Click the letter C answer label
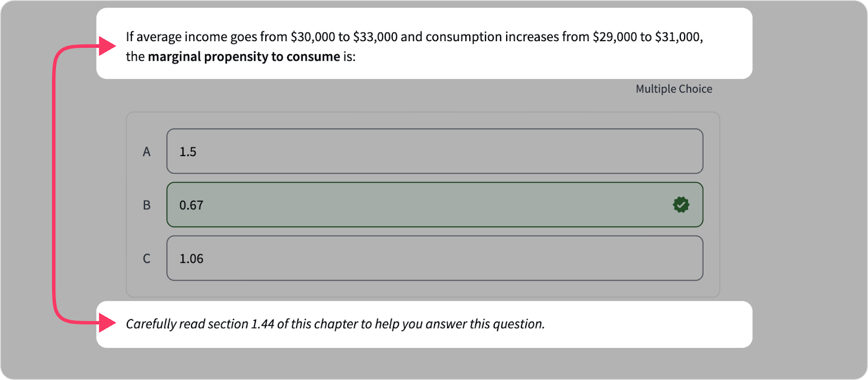Viewport: 868px width, 380px height. tap(146, 259)
